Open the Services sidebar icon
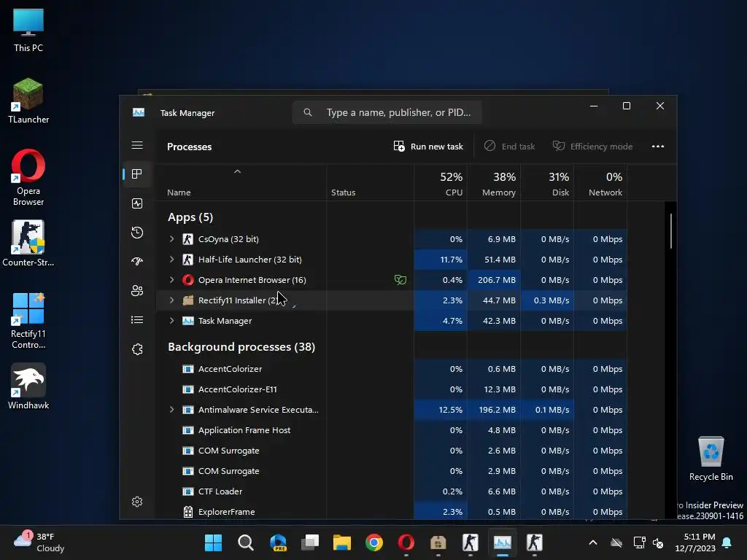 137,349
